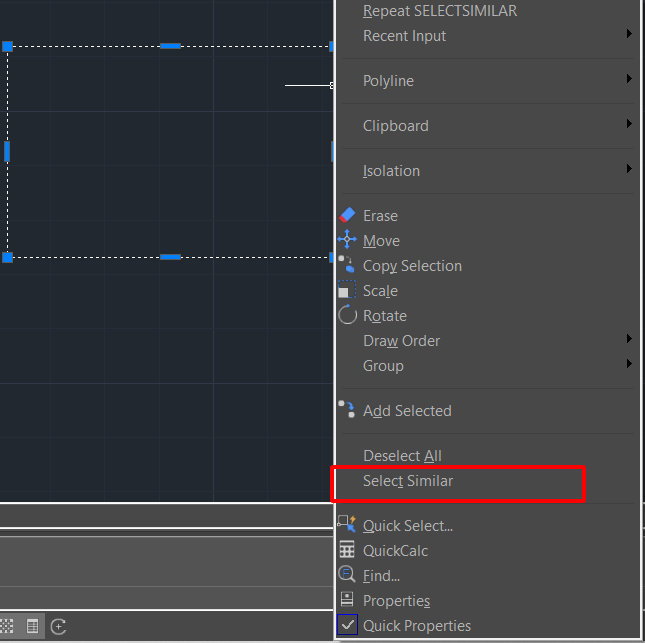Expand the Clipboard submenu arrow
The width and height of the screenshot is (645, 643).
click(x=629, y=123)
